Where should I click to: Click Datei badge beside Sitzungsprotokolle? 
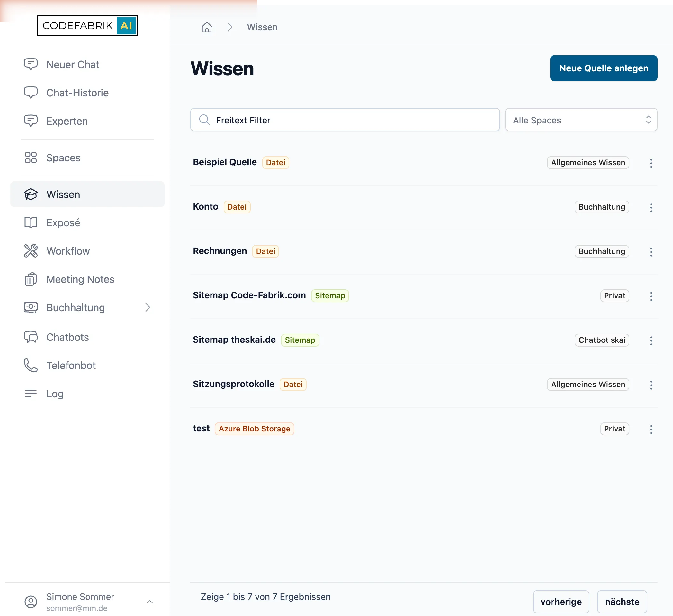(x=293, y=385)
